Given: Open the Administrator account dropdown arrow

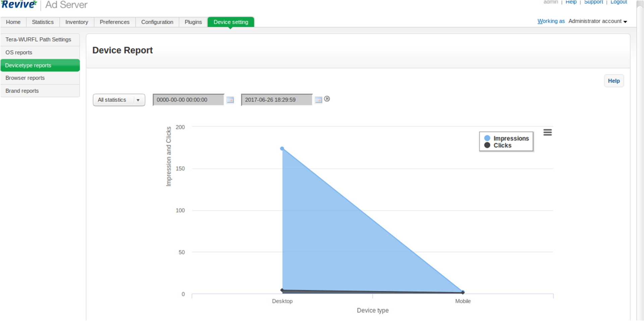Looking at the screenshot, I should pos(625,21).
